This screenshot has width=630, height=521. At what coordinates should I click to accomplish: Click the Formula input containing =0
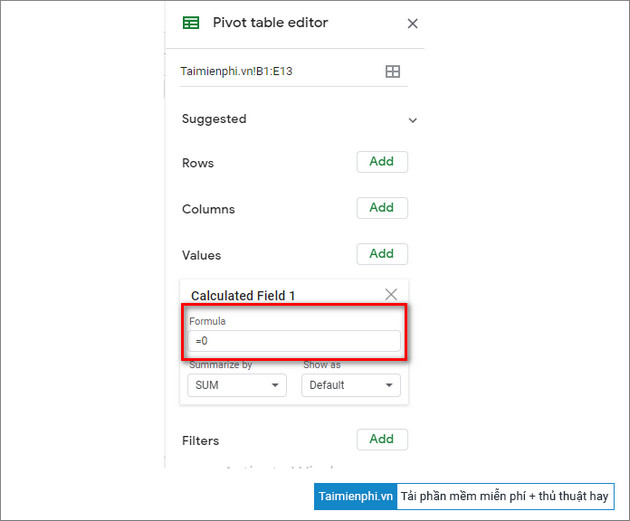pos(294,341)
